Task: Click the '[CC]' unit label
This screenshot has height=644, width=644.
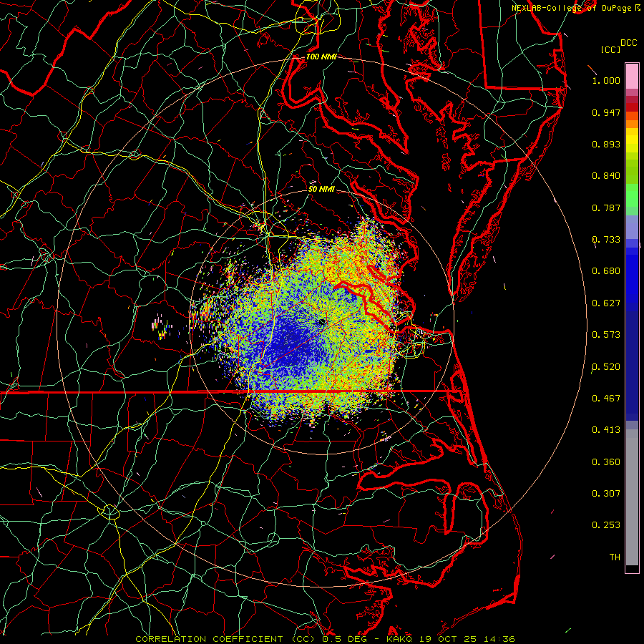Action: (610, 49)
